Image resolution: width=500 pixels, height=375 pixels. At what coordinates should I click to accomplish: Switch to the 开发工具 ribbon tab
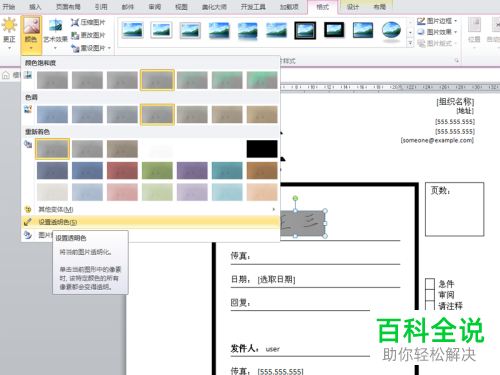pos(253,6)
